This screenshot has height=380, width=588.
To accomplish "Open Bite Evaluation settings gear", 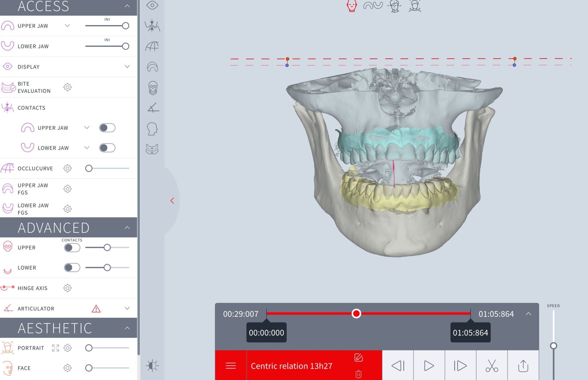I will click(x=67, y=87).
